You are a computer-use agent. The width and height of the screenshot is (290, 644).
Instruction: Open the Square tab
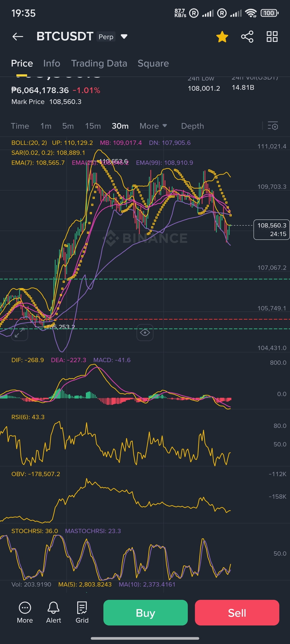(153, 63)
